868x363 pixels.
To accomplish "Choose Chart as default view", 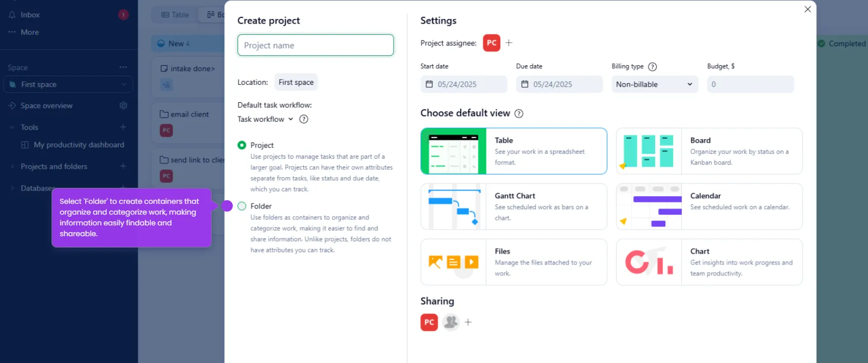I will [709, 262].
